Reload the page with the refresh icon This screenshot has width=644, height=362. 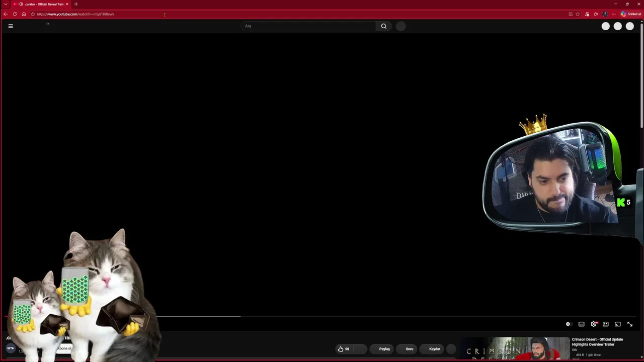coord(15,14)
